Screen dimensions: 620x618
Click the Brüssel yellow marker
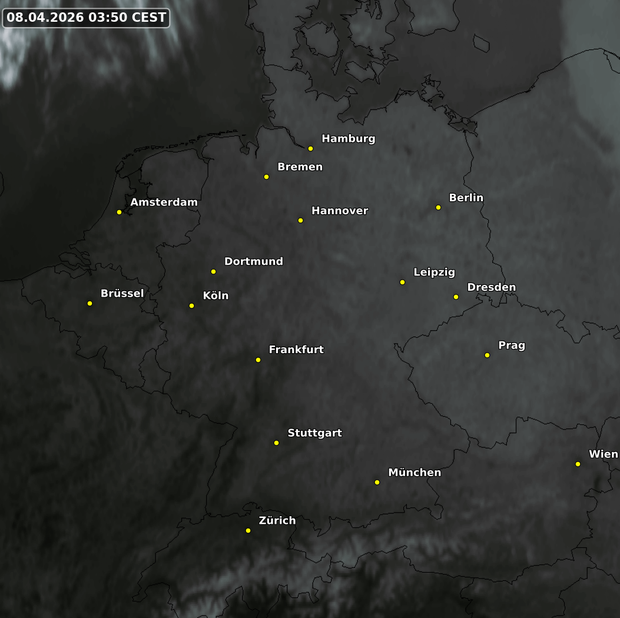(x=90, y=303)
